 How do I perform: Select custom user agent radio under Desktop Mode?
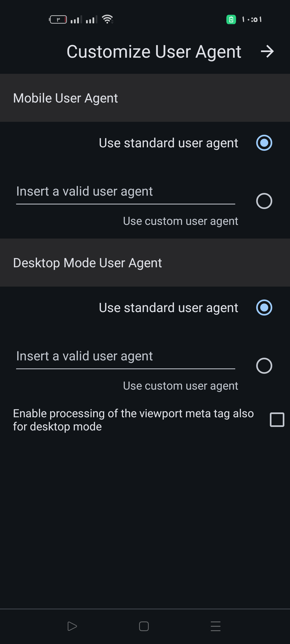click(264, 366)
